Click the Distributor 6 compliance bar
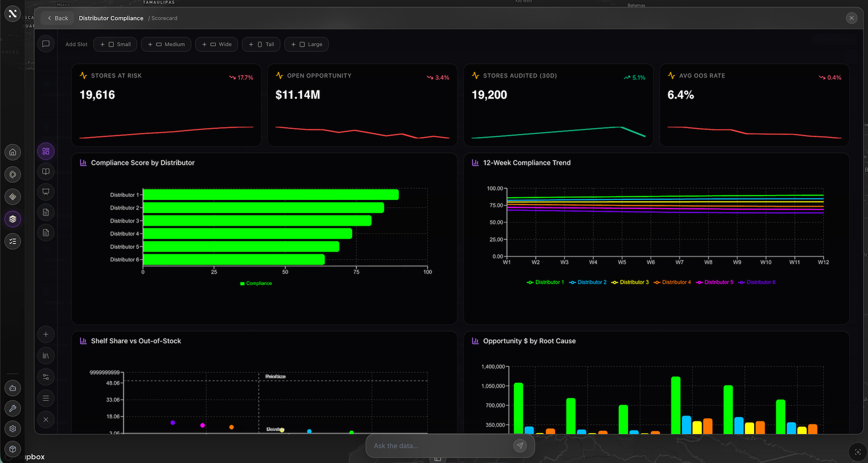 pyautogui.click(x=234, y=260)
